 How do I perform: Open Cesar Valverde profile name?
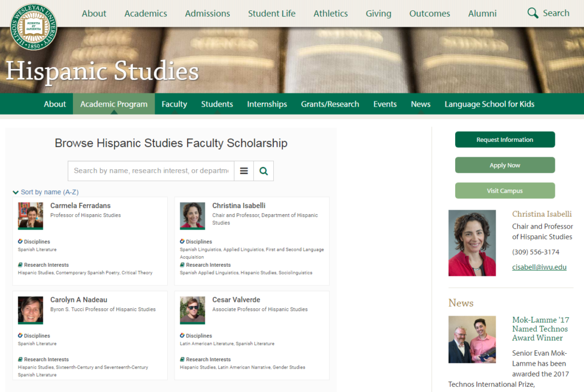pyautogui.click(x=236, y=300)
